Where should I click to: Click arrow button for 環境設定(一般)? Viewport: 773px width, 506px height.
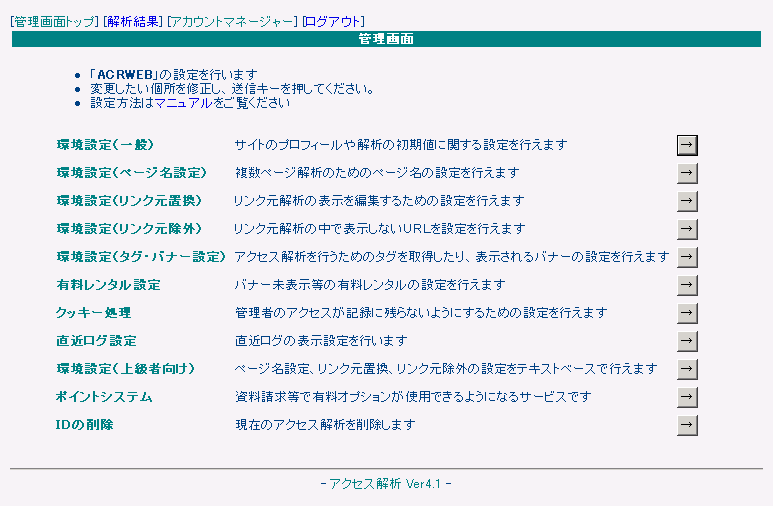[687, 145]
